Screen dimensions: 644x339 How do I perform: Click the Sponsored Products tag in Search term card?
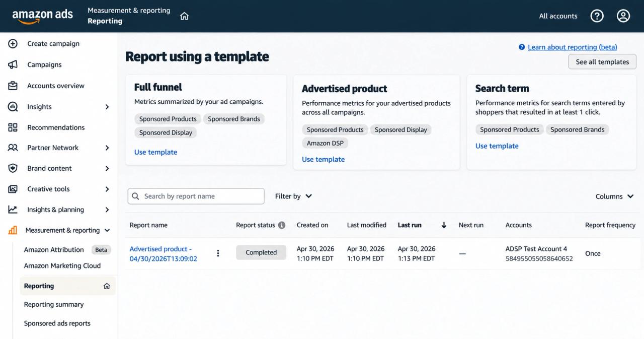(509, 129)
